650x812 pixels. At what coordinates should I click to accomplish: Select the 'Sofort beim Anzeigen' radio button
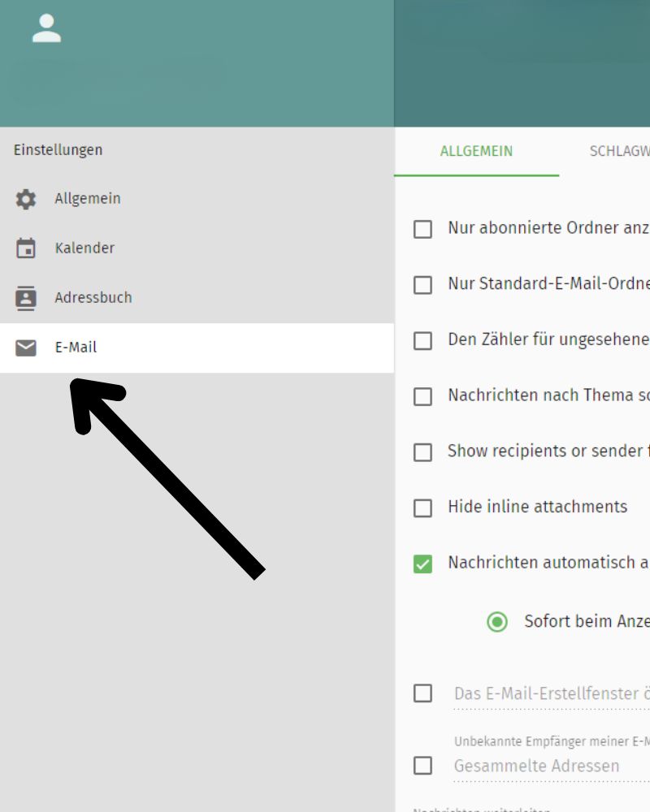496,621
